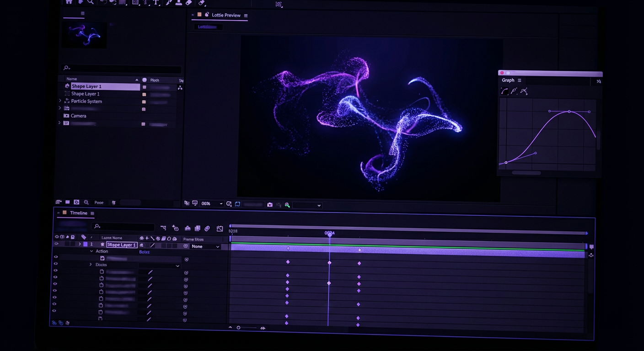Select the Zoom magnifier tool in the top toolbar
Viewport: 644px width, 351px height.
pyautogui.click(x=91, y=2)
